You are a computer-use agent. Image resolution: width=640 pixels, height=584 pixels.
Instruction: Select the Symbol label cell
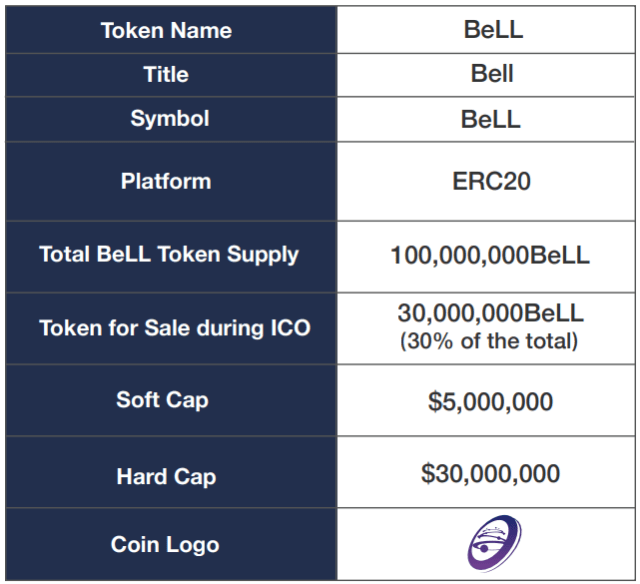(x=171, y=119)
